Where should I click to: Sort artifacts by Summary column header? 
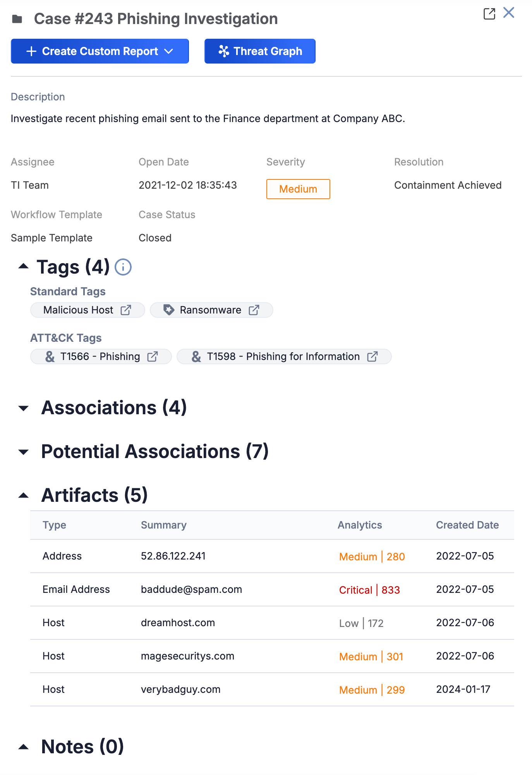click(164, 525)
